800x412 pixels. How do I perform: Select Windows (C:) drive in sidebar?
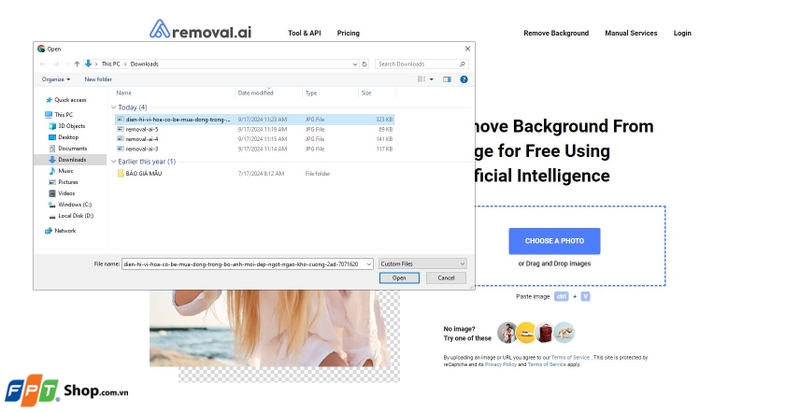pos(70,204)
